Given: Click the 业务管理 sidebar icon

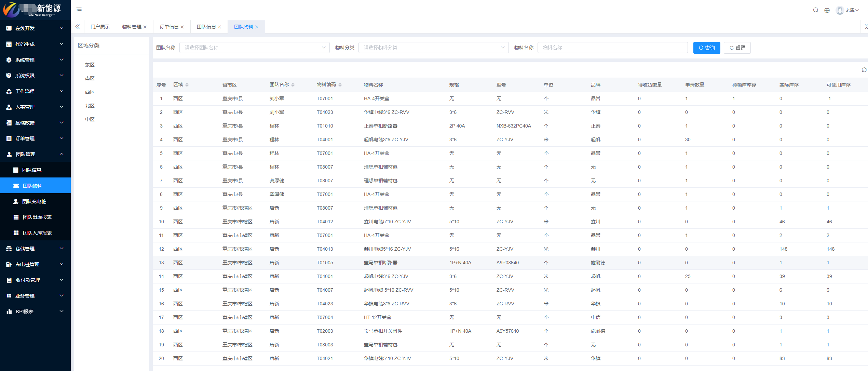Looking at the screenshot, I should click(9, 296).
